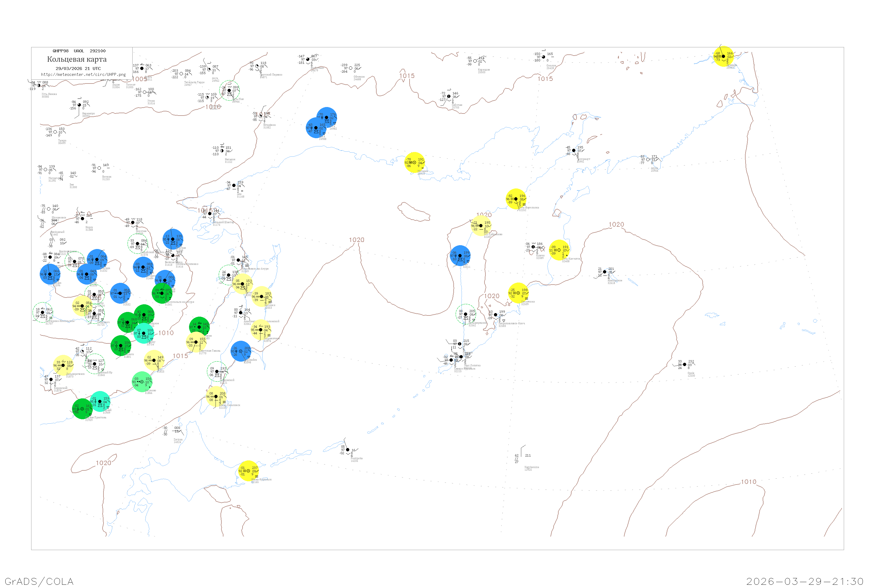Screen dimensions: 882x588
Task: Click the 1005 isobar label near top-left
Action: point(139,79)
